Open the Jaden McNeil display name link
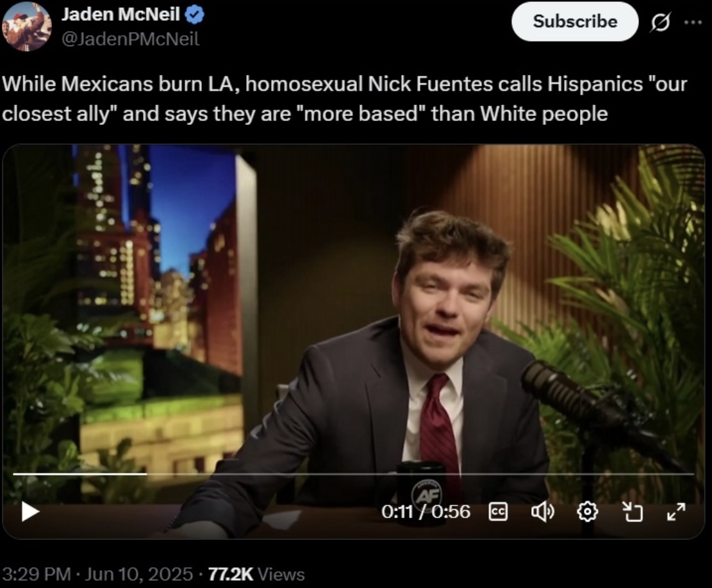This screenshot has width=712, height=588. 120,14
